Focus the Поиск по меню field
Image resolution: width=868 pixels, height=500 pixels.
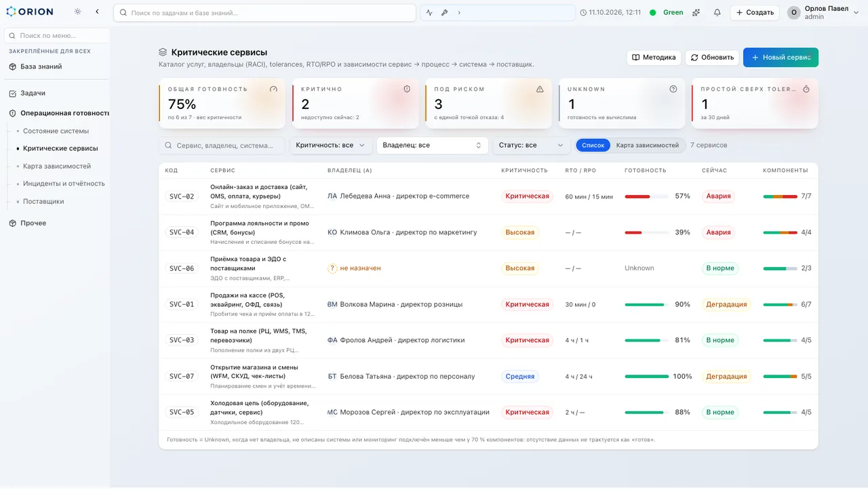[56, 35]
